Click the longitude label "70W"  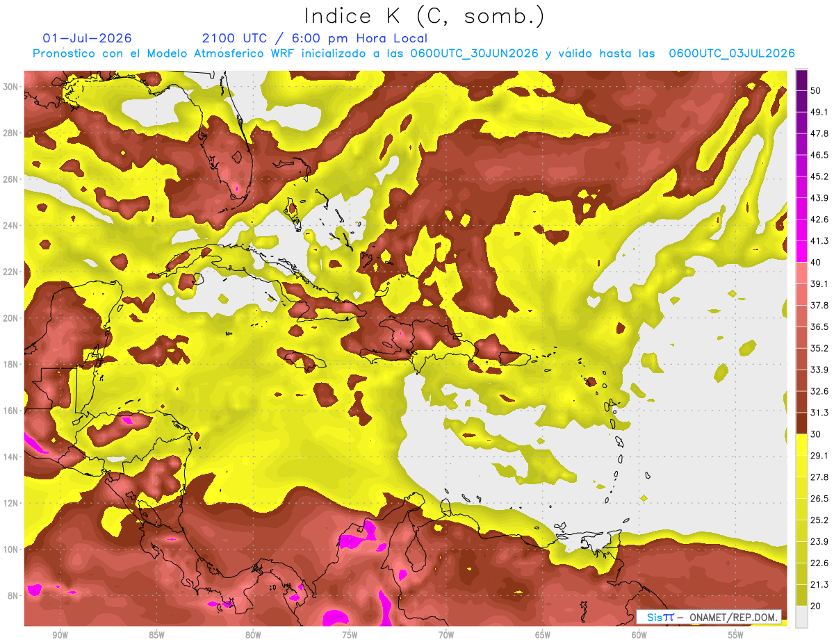click(x=446, y=635)
